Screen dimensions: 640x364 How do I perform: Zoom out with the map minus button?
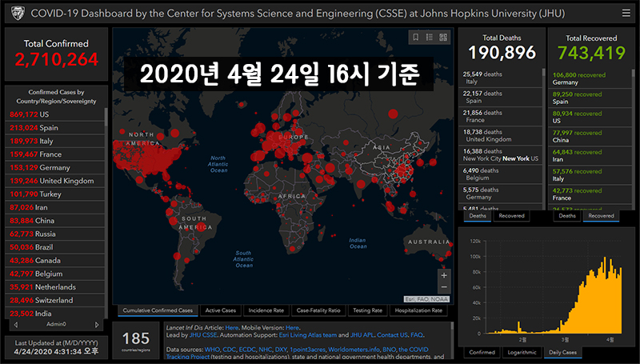(444, 287)
